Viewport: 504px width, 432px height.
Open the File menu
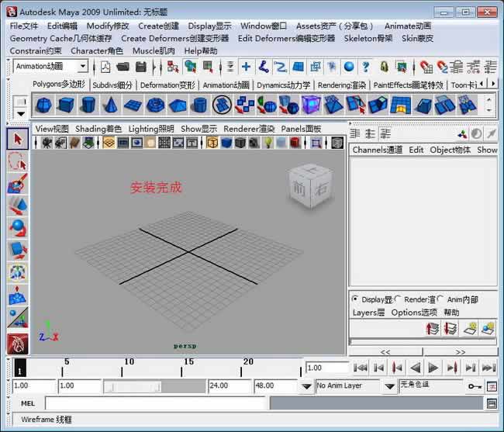24,26
